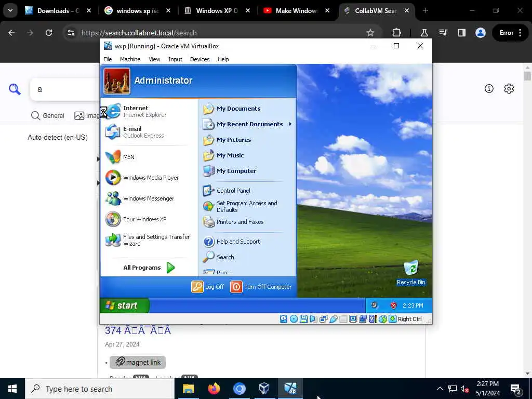Viewport: 532px width, 399px height.
Task: Reload the page in Chrome
Action: [49, 33]
